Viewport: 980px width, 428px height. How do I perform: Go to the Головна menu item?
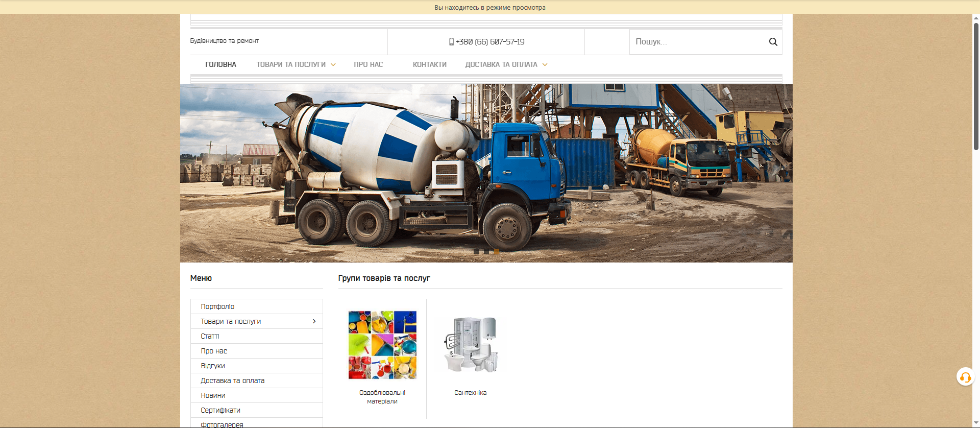pos(220,65)
